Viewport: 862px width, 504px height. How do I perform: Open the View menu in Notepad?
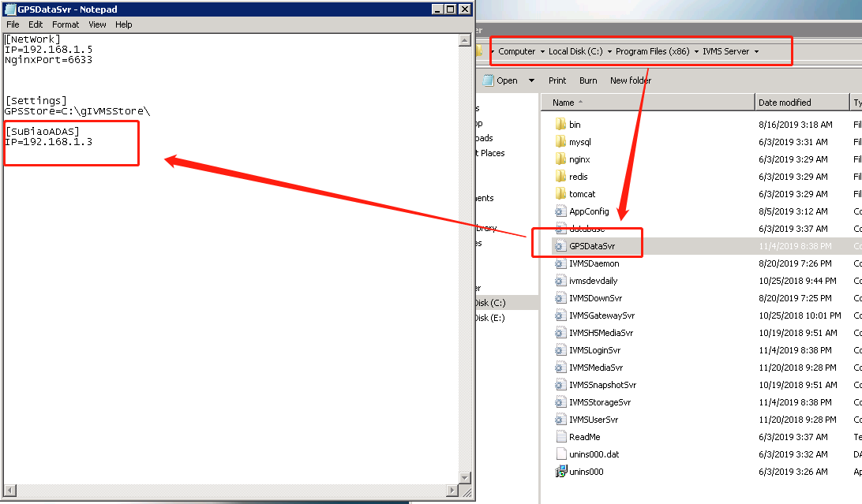point(97,24)
